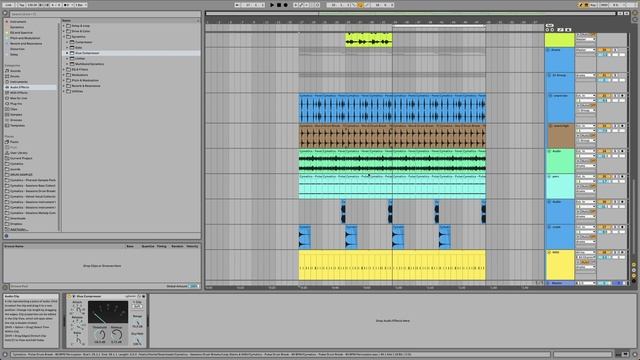This screenshot has width=640, height=360.
Task: Expand the Reverb & Resonance folder
Action: coord(64,86)
